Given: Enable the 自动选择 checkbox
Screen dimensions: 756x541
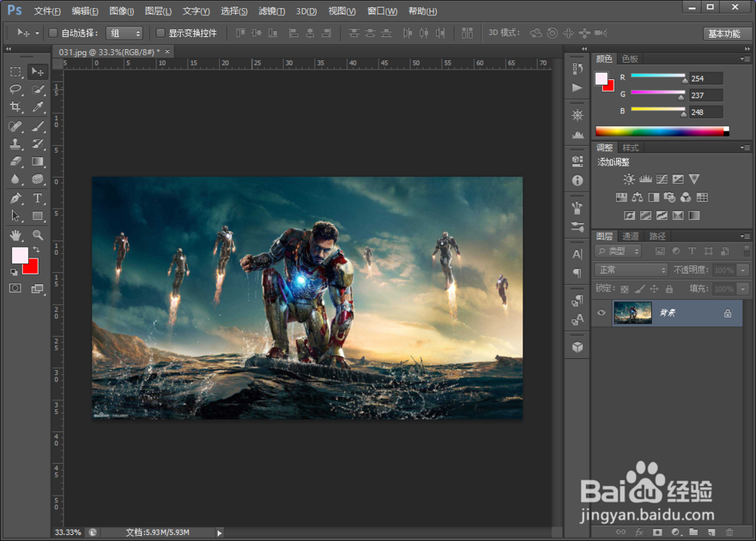Looking at the screenshot, I should (53, 32).
